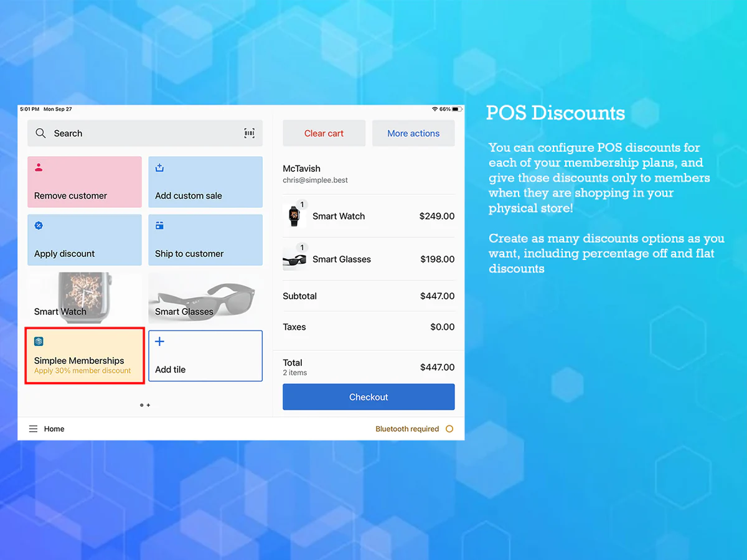Viewport: 747px width, 560px height.
Task: Open the hamburger menu icon beside Home
Action: point(33,429)
